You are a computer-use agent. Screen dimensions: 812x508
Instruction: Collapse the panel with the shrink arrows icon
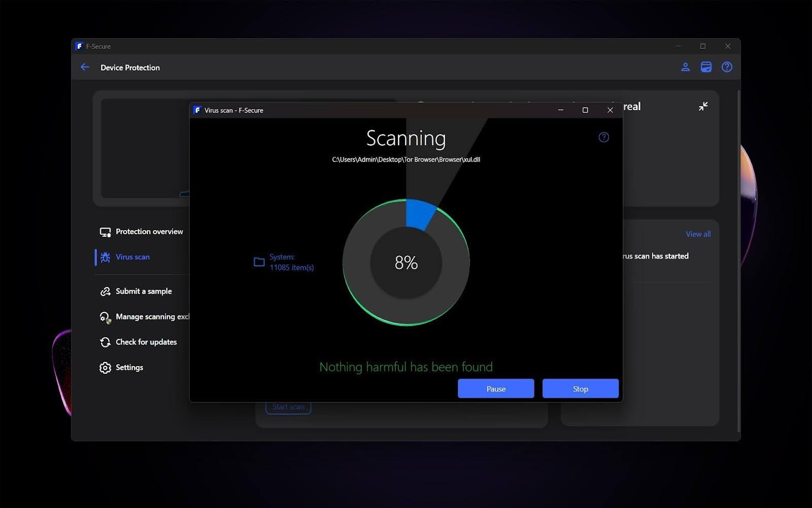703,106
